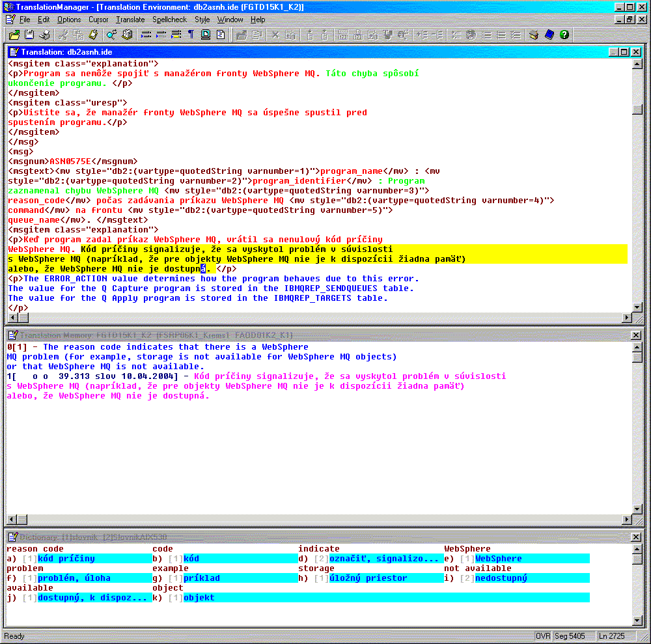This screenshot has width=651, height=644.
Task: Save with the floppy disk icon
Action: (29, 35)
